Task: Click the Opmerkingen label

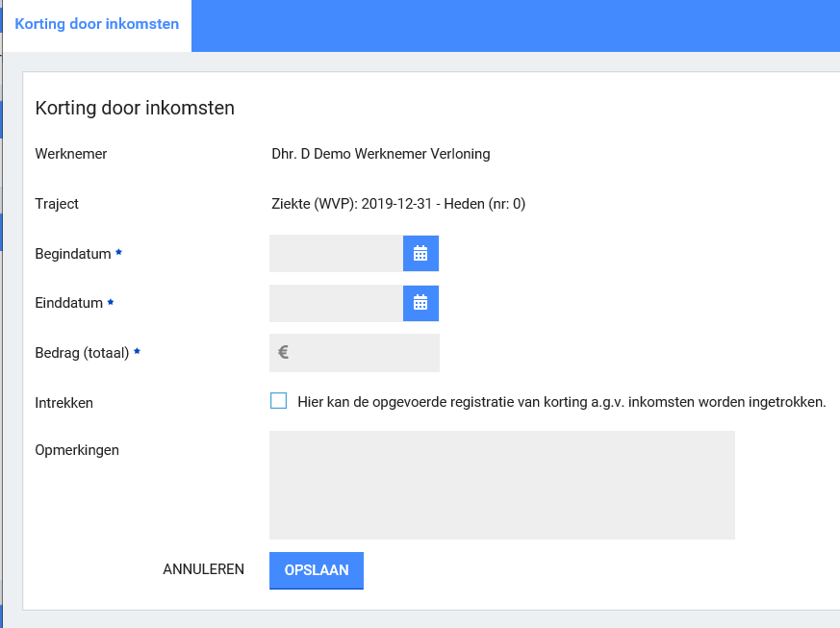Action: tap(77, 450)
